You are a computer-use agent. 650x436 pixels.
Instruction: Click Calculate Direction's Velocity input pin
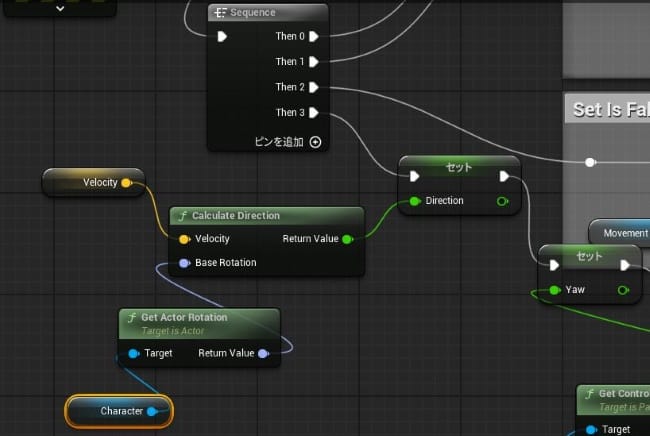pyautogui.click(x=184, y=239)
